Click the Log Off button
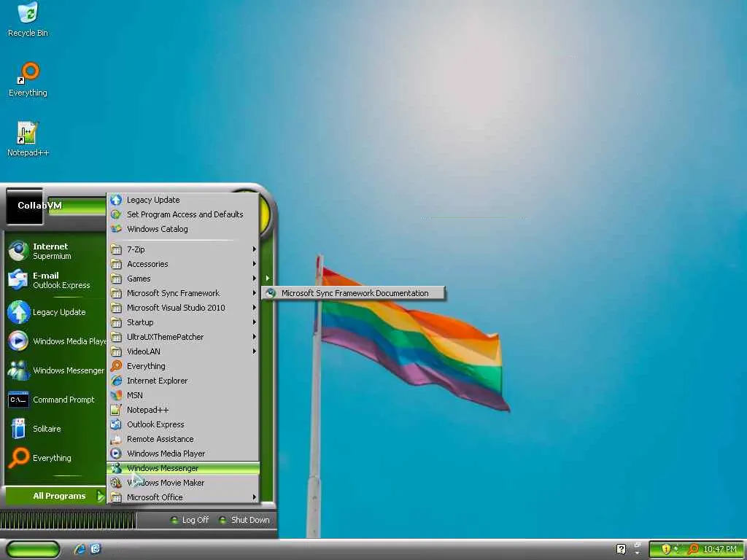The image size is (747, 560). click(190, 520)
